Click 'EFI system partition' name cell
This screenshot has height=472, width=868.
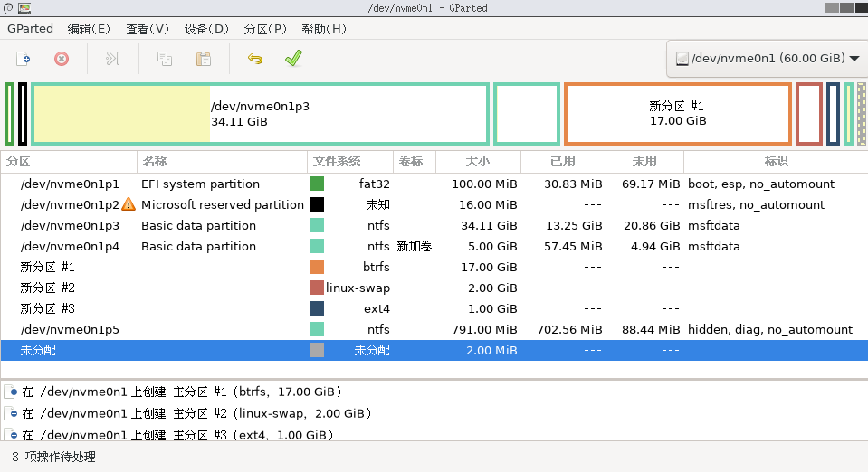(200, 184)
